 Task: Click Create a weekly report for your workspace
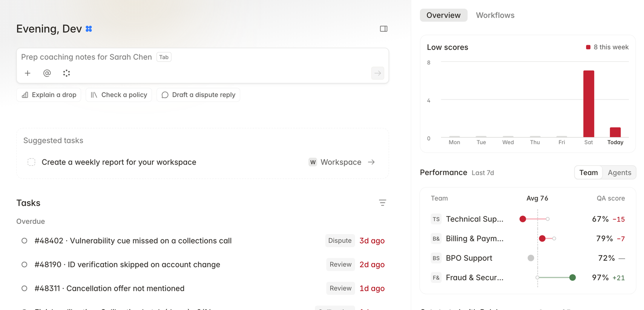point(119,162)
